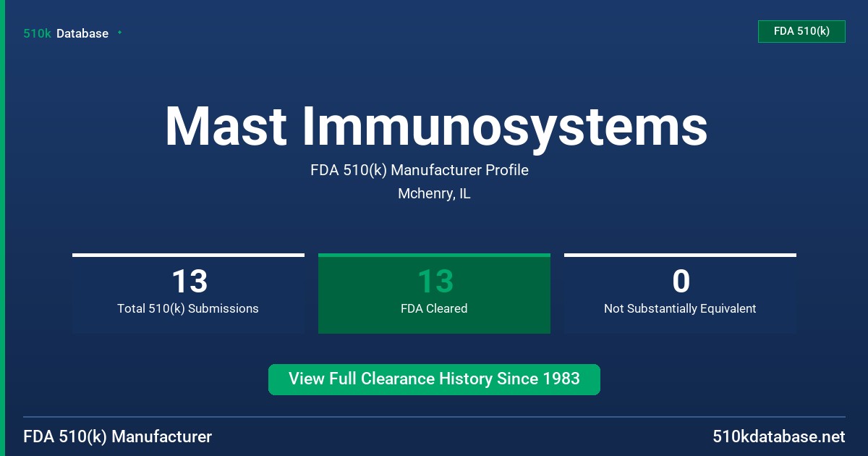Click the Mchenry, IL location text
Screen dimensions: 868x456
pyautogui.click(x=434, y=194)
